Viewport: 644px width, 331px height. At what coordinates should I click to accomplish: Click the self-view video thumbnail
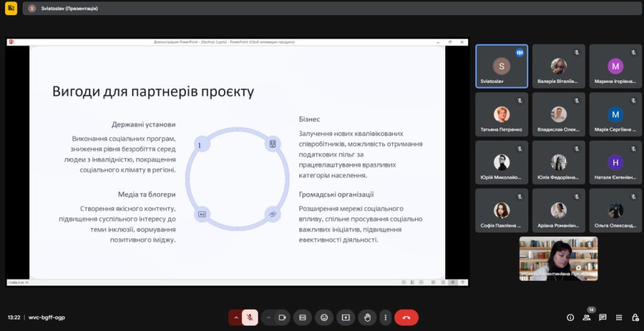coord(558,258)
